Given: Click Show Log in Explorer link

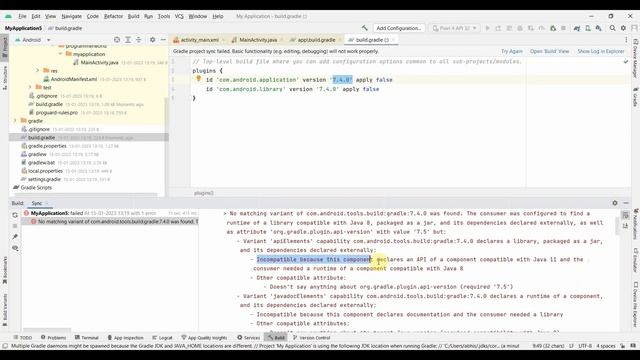Looking at the screenshot, I should (601, 51).
